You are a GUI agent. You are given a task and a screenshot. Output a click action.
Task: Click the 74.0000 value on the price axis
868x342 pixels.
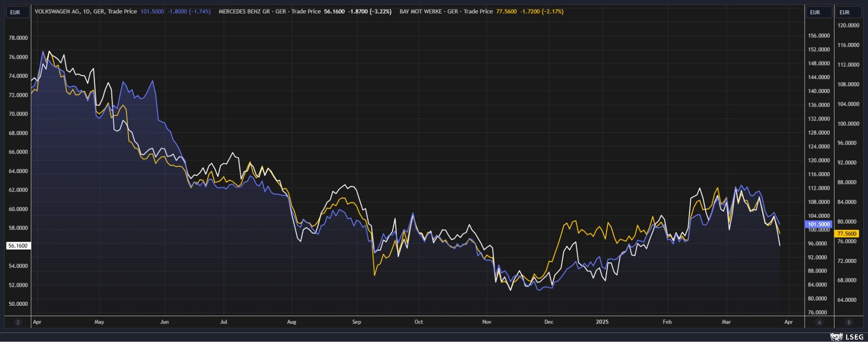[x=18, y=76]
